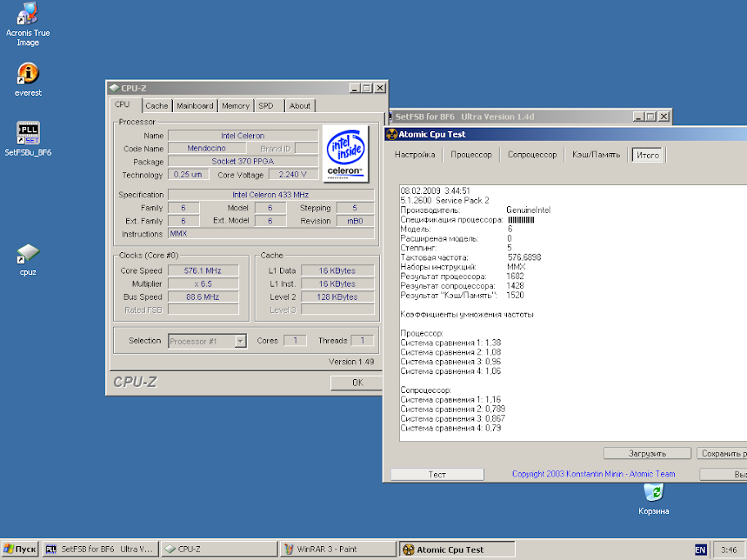The image size is (747, 560).
Task: Click the Результат сопроцессора 1428 line
Action: tap(462, 287)
